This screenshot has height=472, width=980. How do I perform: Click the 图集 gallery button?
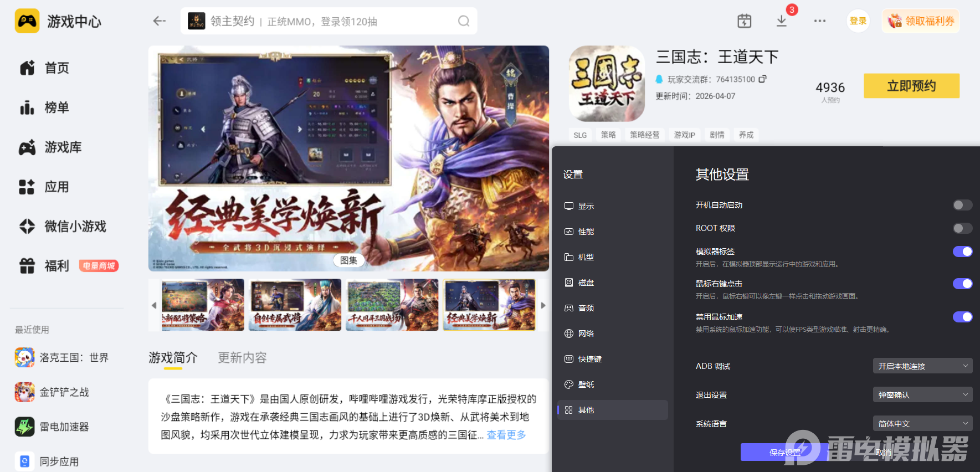pyautogui.click(x=348, y=260)
